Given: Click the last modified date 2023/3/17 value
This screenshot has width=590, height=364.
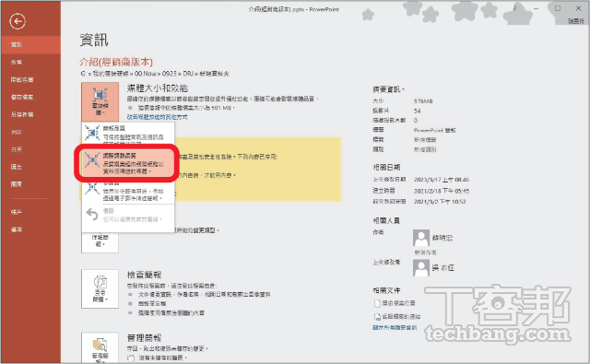Looking at the screenshot, I should pos(442,180).
